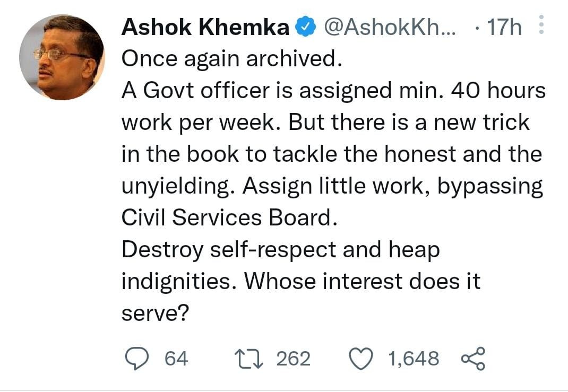The height and width of the screenshot is (392, 568).
Task: Click the reply speech bubble icon
Action: click(140, 359)
